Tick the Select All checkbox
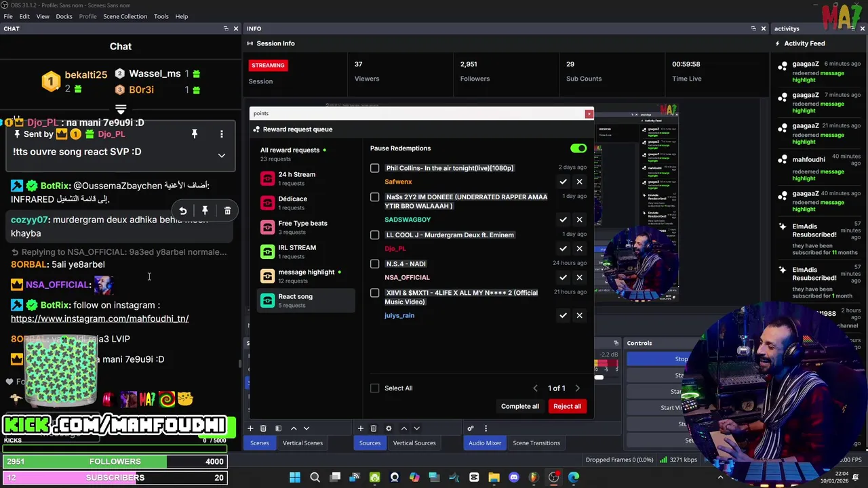 pyautogui.click(x=375, y=388)
